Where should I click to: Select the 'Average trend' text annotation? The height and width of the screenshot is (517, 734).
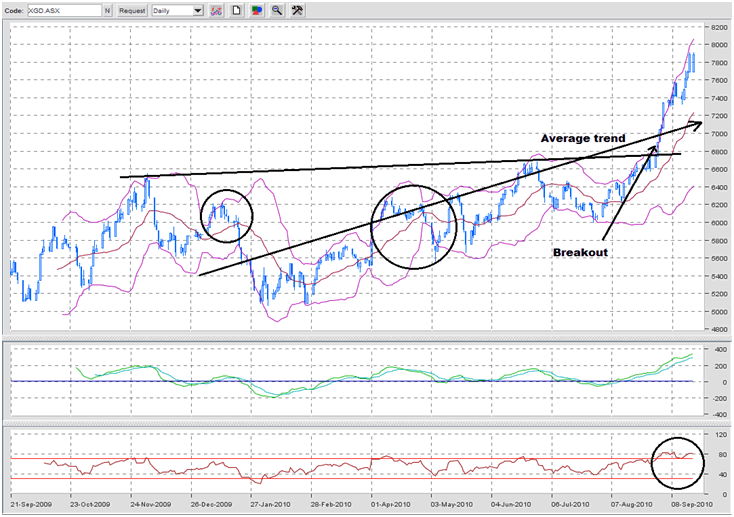582,138
